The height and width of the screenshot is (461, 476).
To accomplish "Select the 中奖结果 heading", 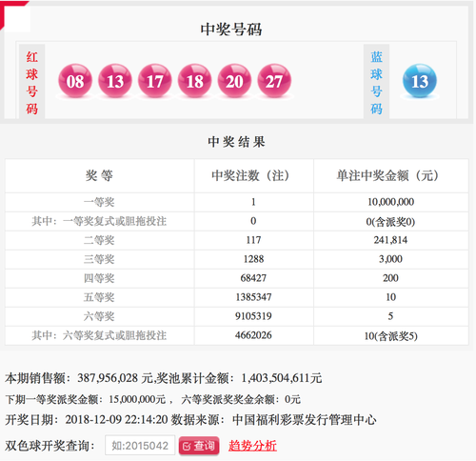I will point(236,142).
